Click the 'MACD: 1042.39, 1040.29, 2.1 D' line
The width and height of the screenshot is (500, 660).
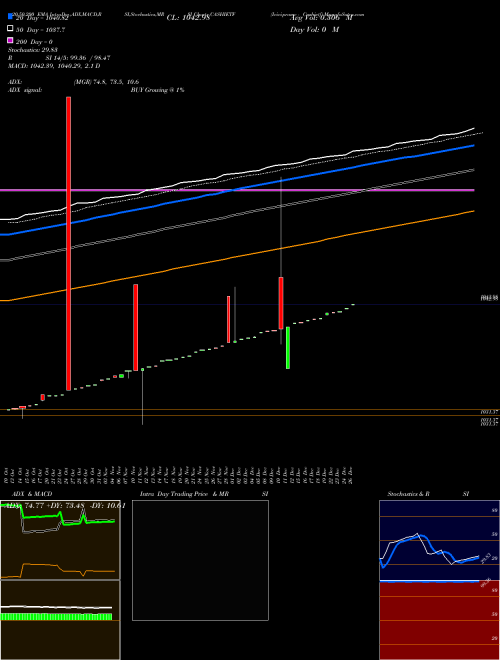54,66
